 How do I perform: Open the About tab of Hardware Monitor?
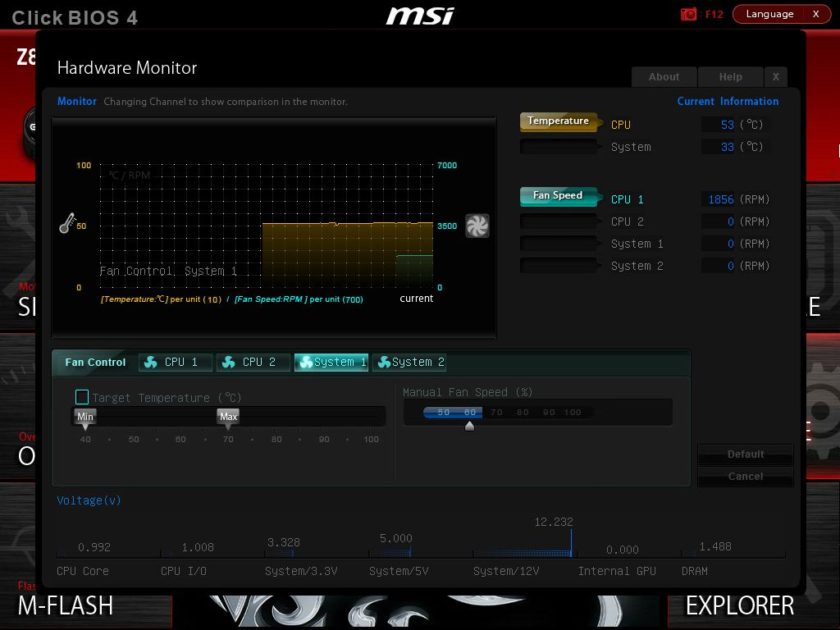(664, 77)
